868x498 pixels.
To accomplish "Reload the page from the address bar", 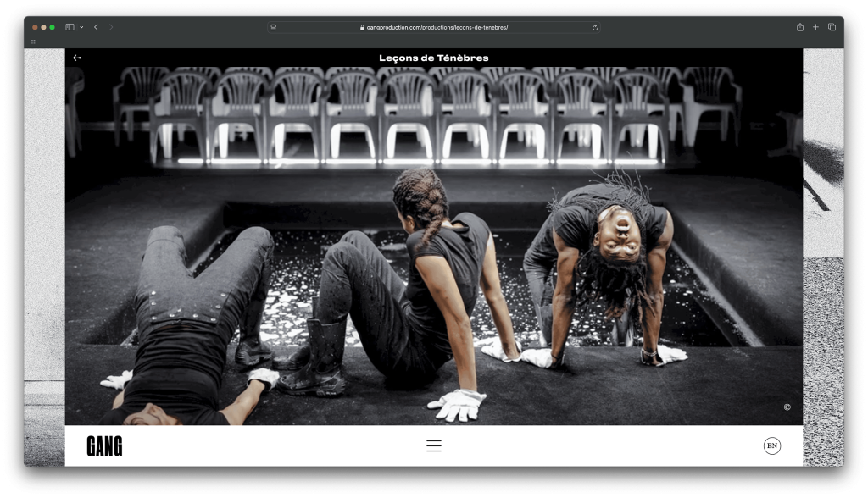I will click(595, 27).
